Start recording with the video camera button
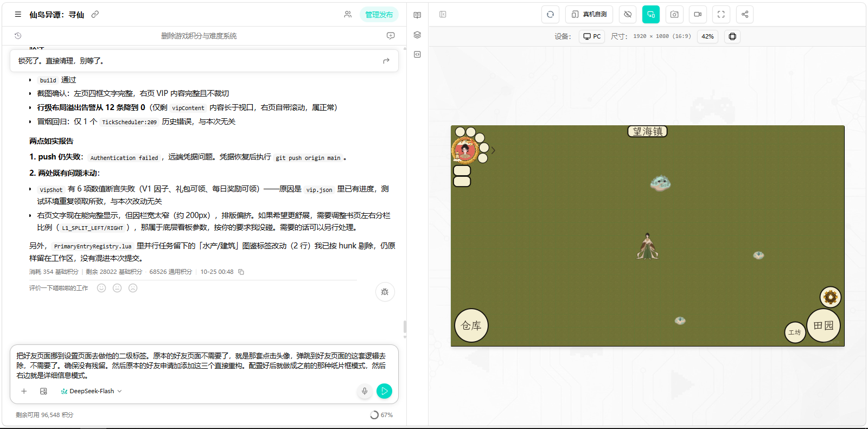868x429 pixels. click(x=698, y=15)
